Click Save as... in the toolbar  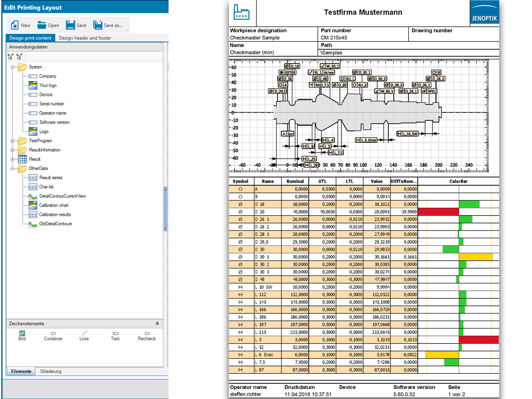click(108, 25)
